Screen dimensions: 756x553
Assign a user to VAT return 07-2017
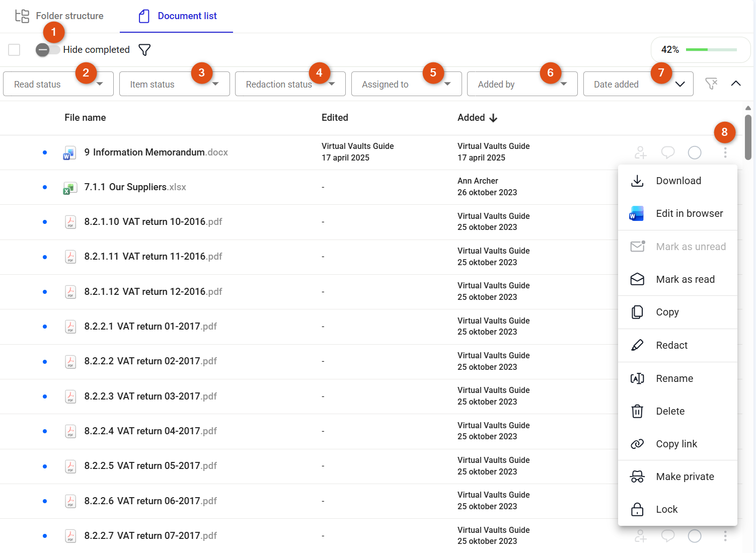[640, 536]
